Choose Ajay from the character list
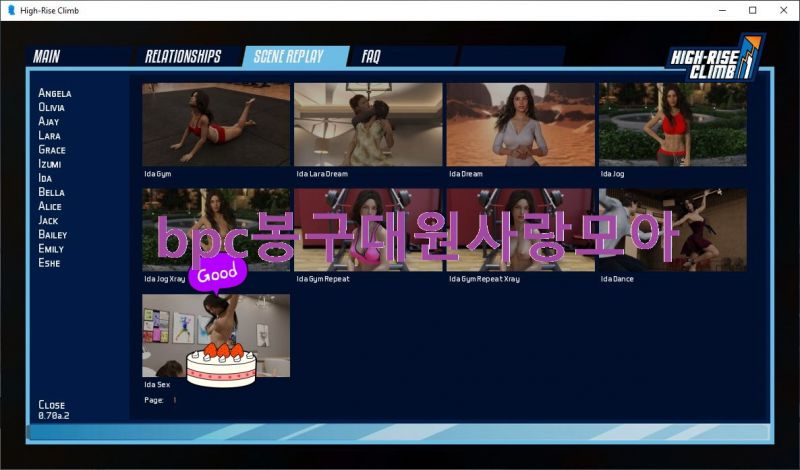 48,121
